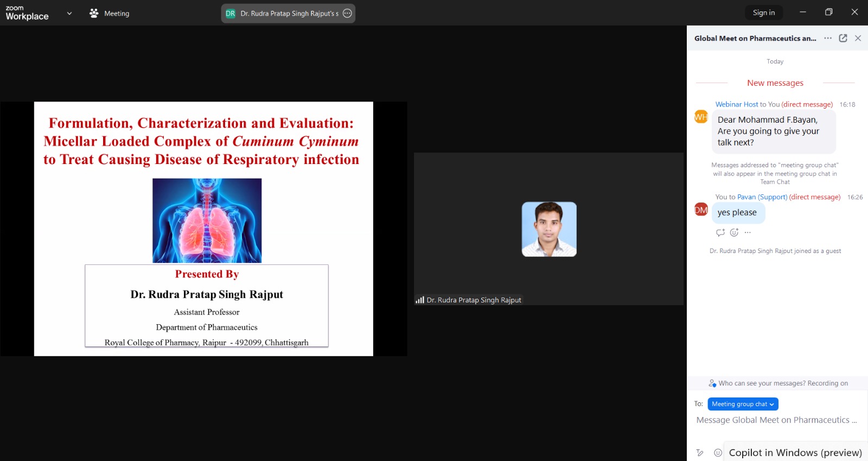Viewport: 868px width, 461px height.
Task: Add emoji reaction to 'yes please' message
Action: click(x=734, y=232)
